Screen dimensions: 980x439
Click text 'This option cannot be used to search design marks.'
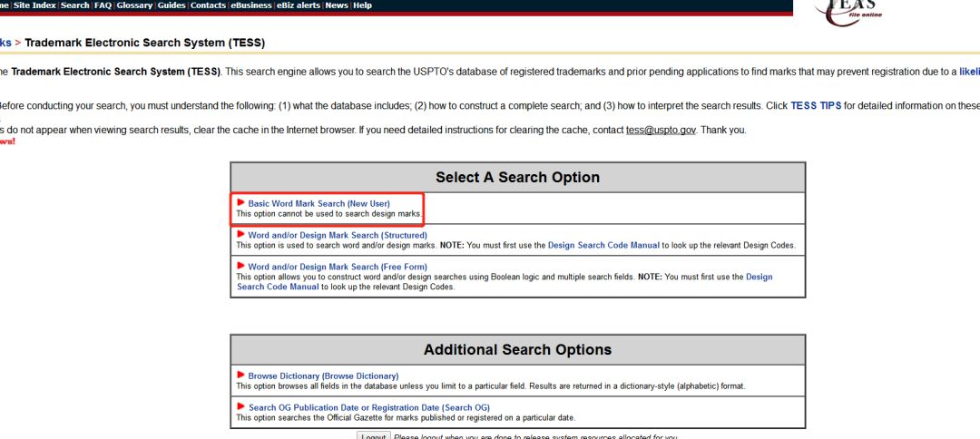pos(329,213)
